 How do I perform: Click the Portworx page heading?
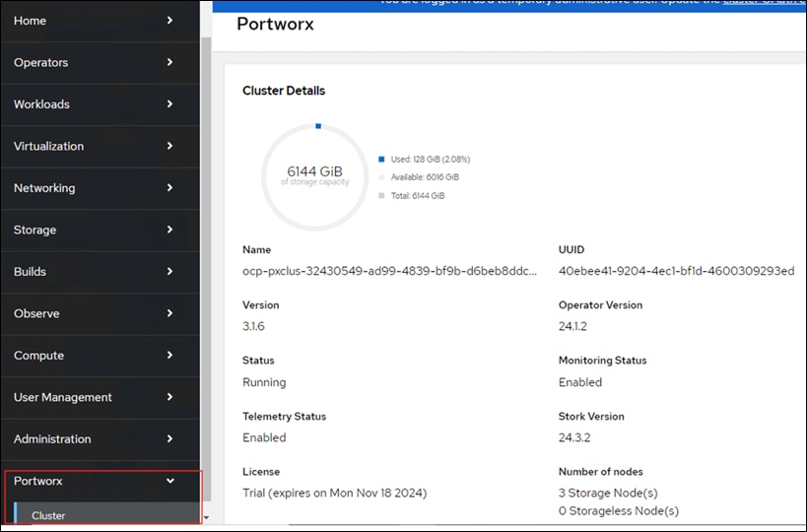click(275, 25)
